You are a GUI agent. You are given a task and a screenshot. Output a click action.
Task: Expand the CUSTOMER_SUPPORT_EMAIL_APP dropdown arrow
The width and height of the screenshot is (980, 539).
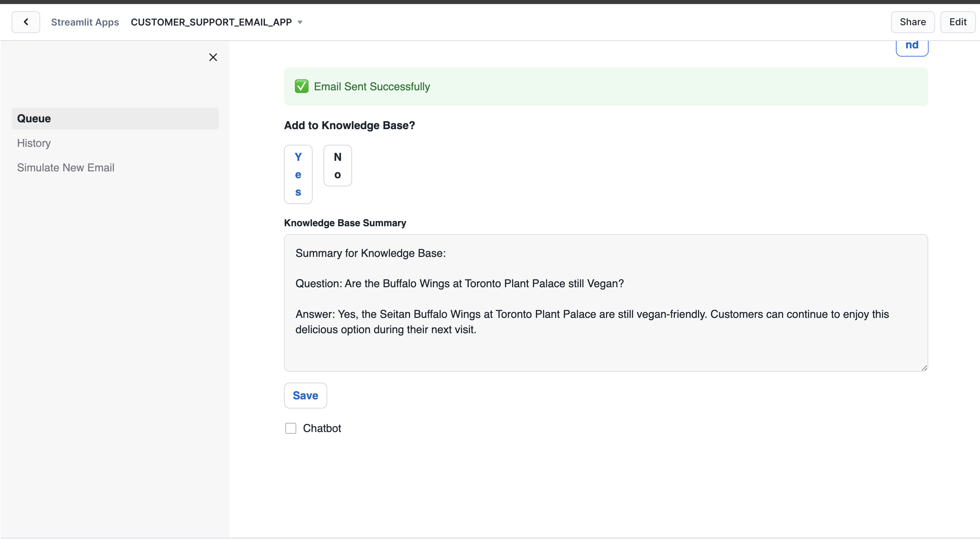(300, 22)
